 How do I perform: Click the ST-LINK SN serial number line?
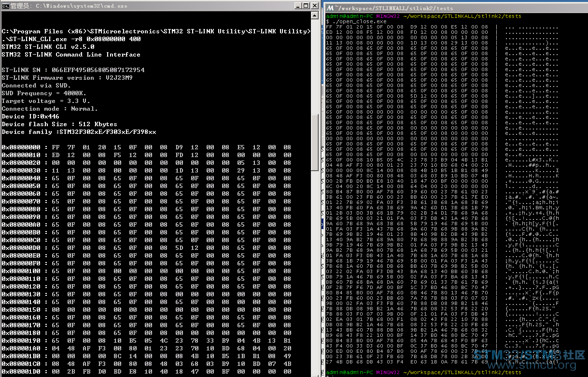pyautogui.click(x=73, y=70)
